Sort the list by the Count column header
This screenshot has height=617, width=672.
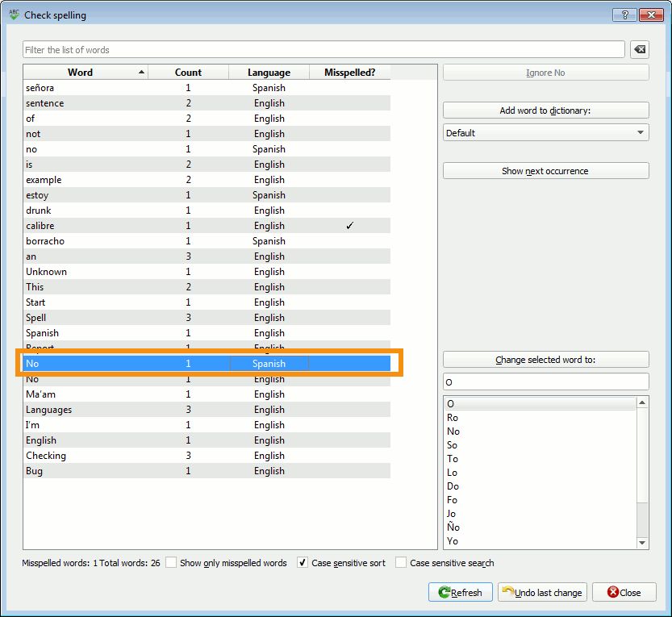click(188, 73)
